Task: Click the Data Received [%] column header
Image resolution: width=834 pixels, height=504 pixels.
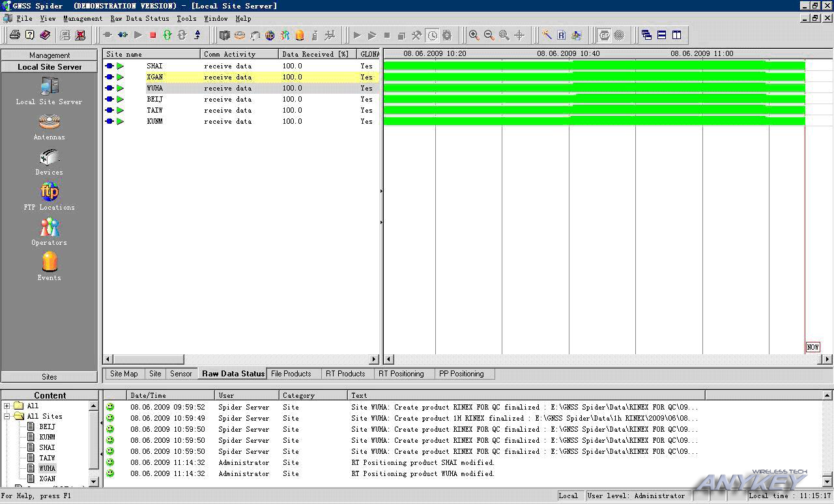Action: point(315,54)
